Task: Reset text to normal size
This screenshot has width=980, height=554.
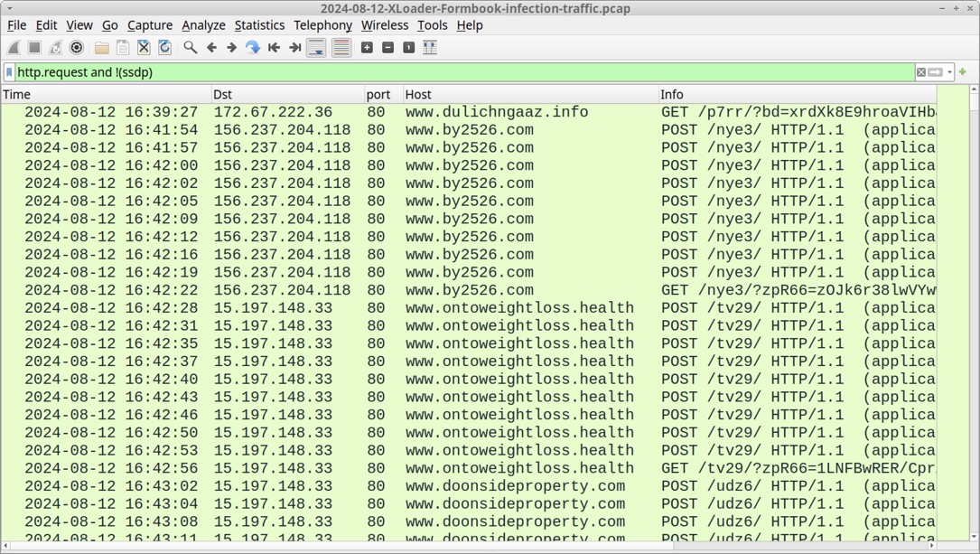Action: tap(409, 48)
